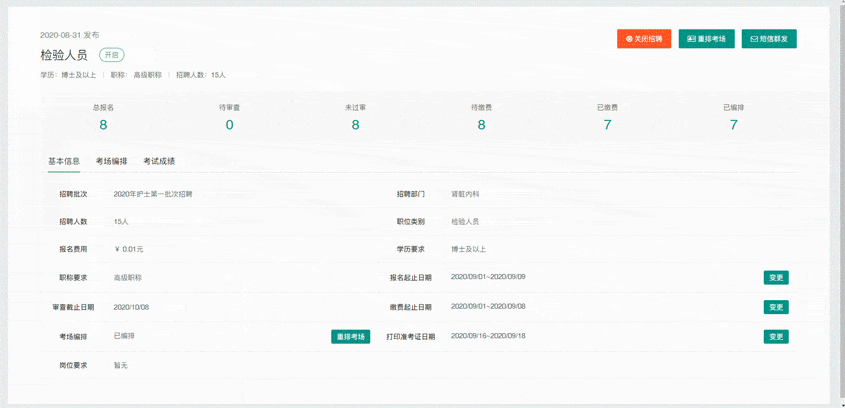Click the close icon on the 关闭招聘 button
The image size is (845, 408).
point(629,39)
